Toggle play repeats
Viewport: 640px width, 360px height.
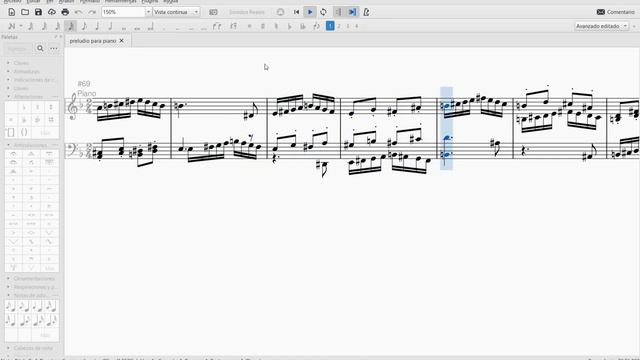click(338, 12)
